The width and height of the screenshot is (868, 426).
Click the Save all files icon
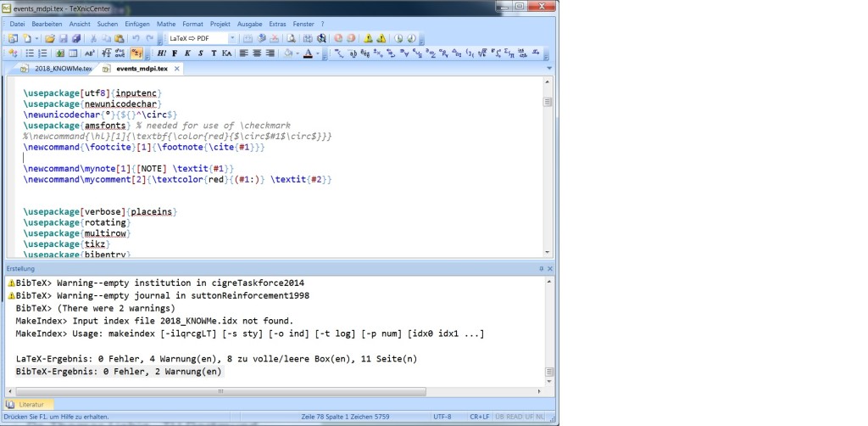pyautogui.click(x=76, y=38)
